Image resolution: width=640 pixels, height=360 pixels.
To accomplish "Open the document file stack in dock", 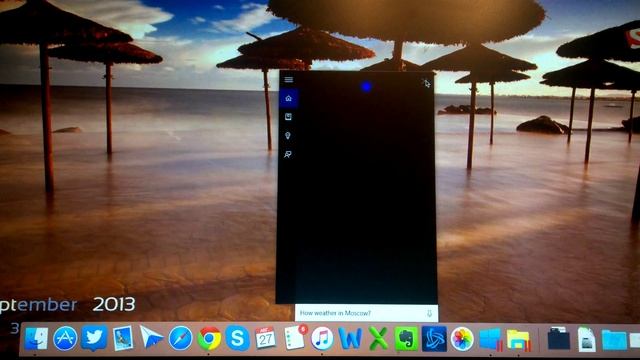I will tap(587, 339).
